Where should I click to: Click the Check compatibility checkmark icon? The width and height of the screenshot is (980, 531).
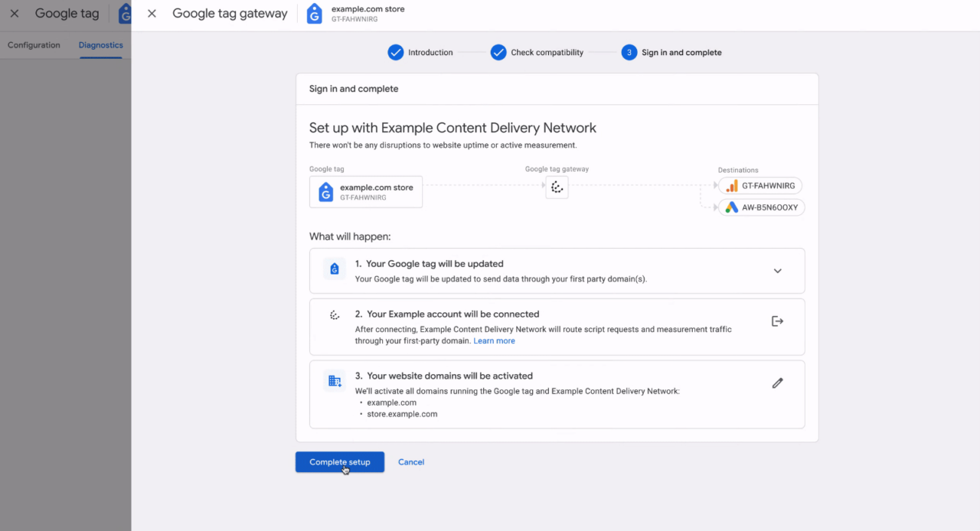498,53
